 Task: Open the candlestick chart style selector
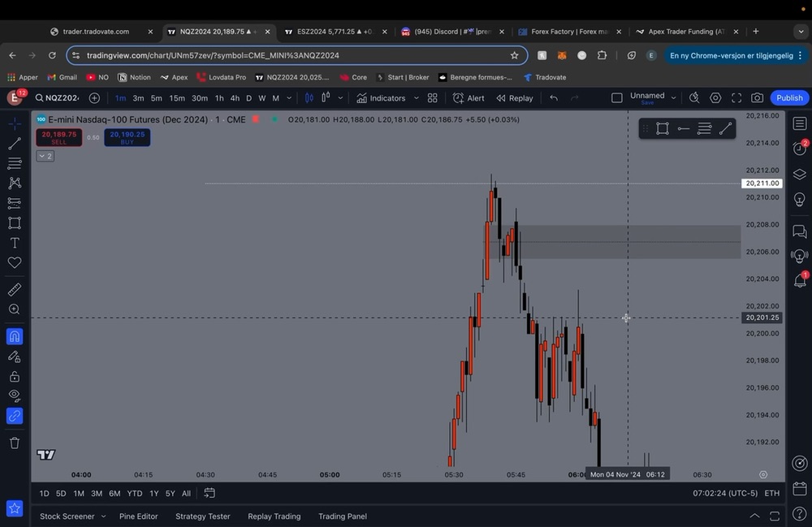[x=309, y=97]
